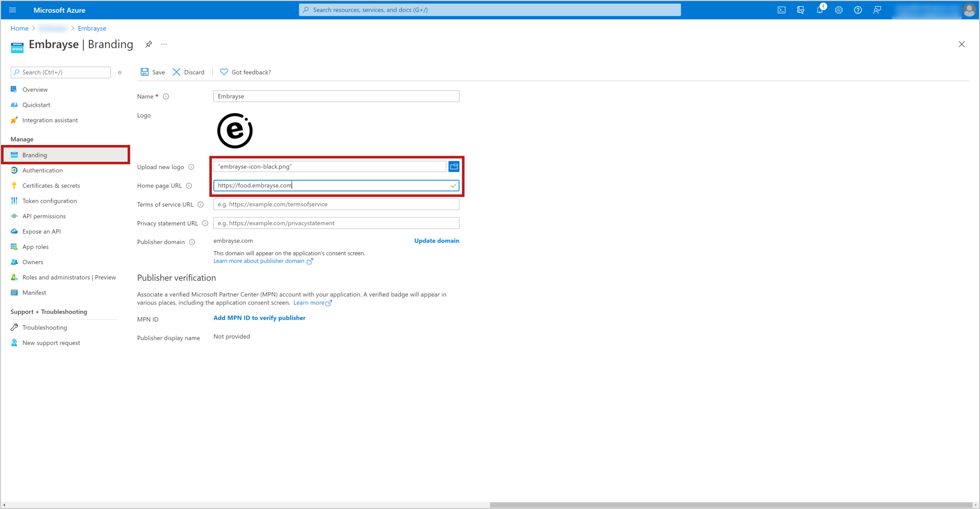Click the Save button

click(x=153, y=72)
